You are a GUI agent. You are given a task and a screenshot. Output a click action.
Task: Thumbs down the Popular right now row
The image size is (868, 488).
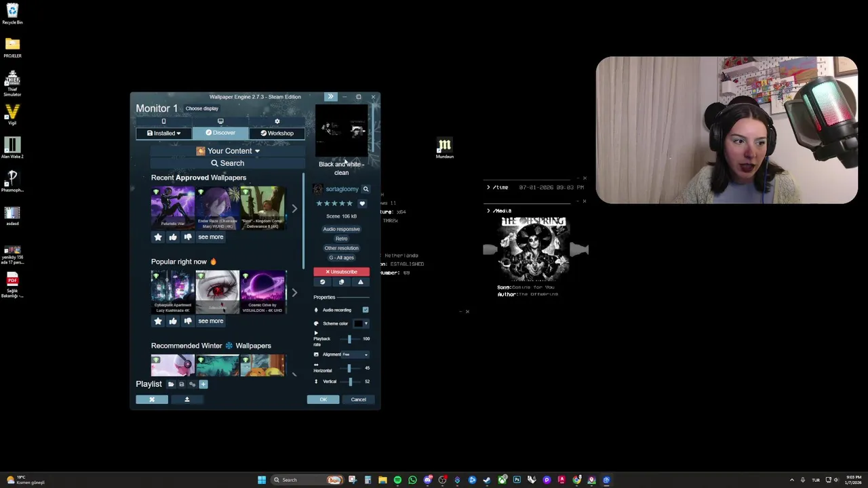188,321
